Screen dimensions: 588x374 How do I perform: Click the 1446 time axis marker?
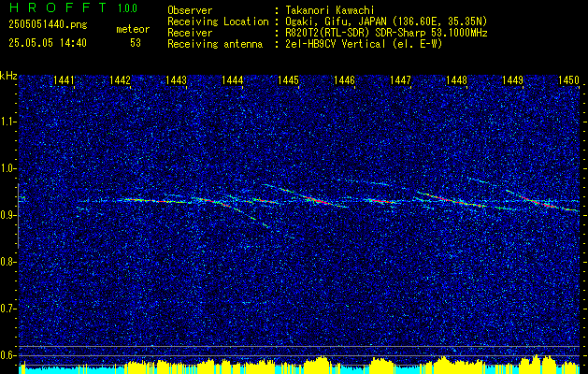pyautogui.click(x=344, y=79)
